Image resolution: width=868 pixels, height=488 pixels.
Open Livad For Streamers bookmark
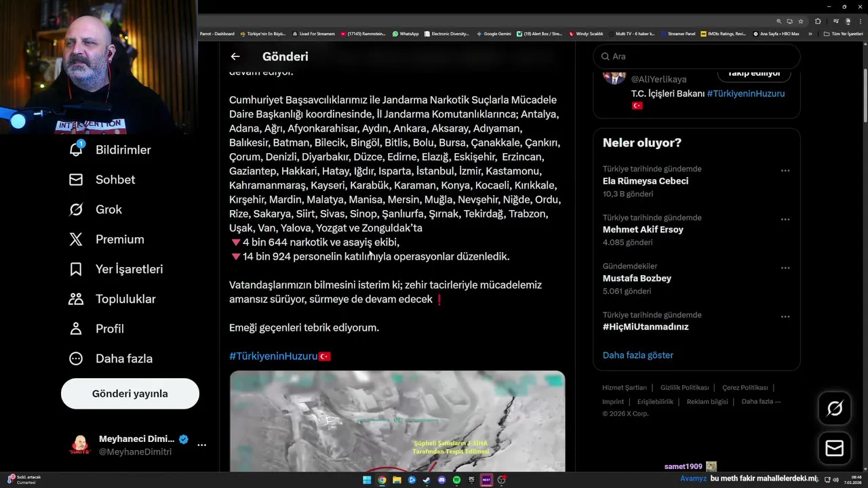[313, 34]
